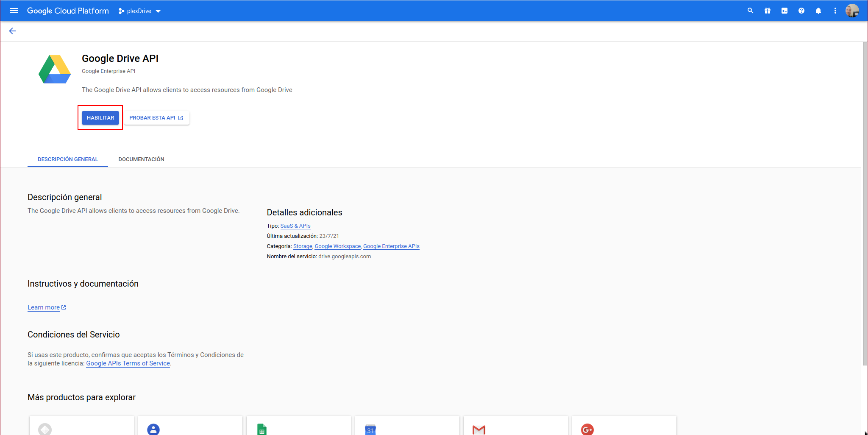Click the search magnifier icon
The width and height of the screenshot is (868, 435).
tap(750, 11)
